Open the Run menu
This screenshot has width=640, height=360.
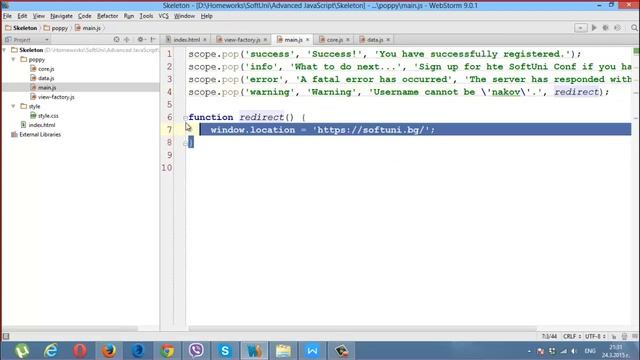click(129, 16)
